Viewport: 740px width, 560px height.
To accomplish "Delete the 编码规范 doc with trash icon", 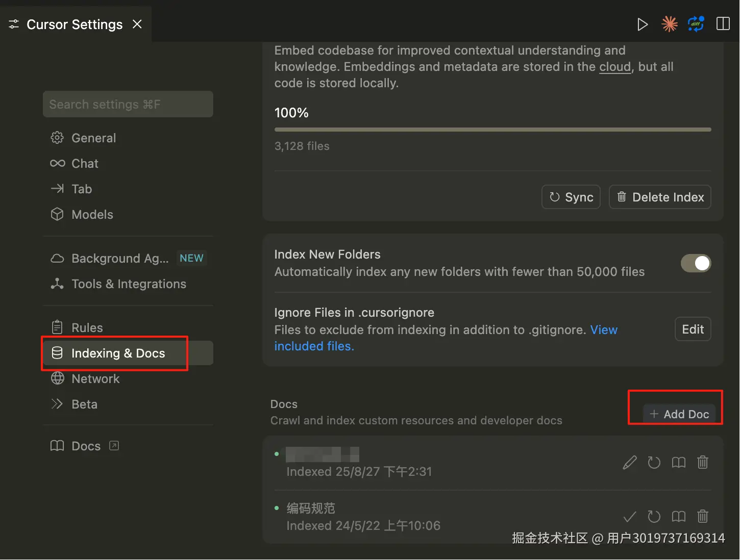I will click(703, 517).
